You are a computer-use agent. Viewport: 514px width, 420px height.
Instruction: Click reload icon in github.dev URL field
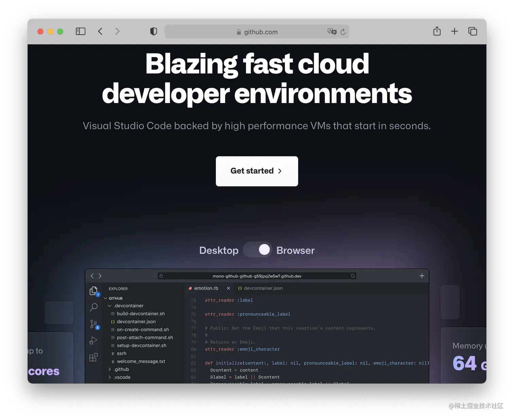353,276
